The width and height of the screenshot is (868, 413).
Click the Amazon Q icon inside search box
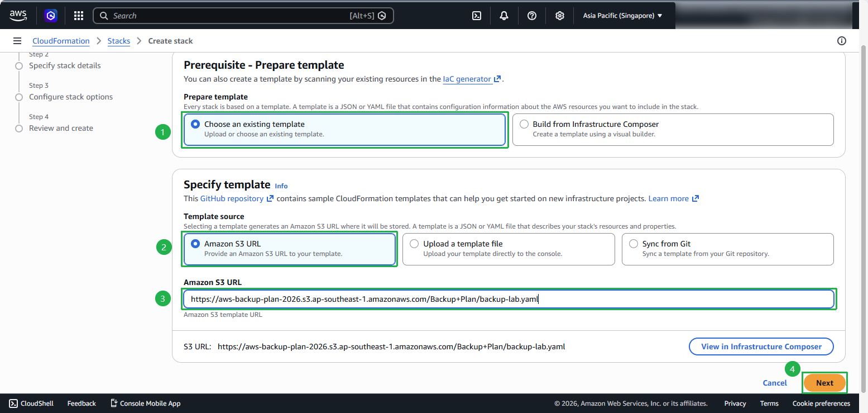coord(382,16)
